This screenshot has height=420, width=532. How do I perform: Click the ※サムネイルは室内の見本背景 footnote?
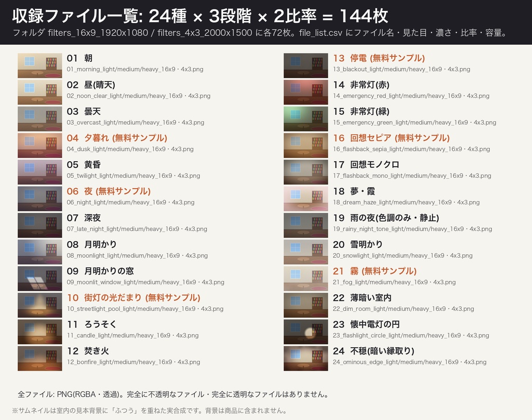(149, 411)
